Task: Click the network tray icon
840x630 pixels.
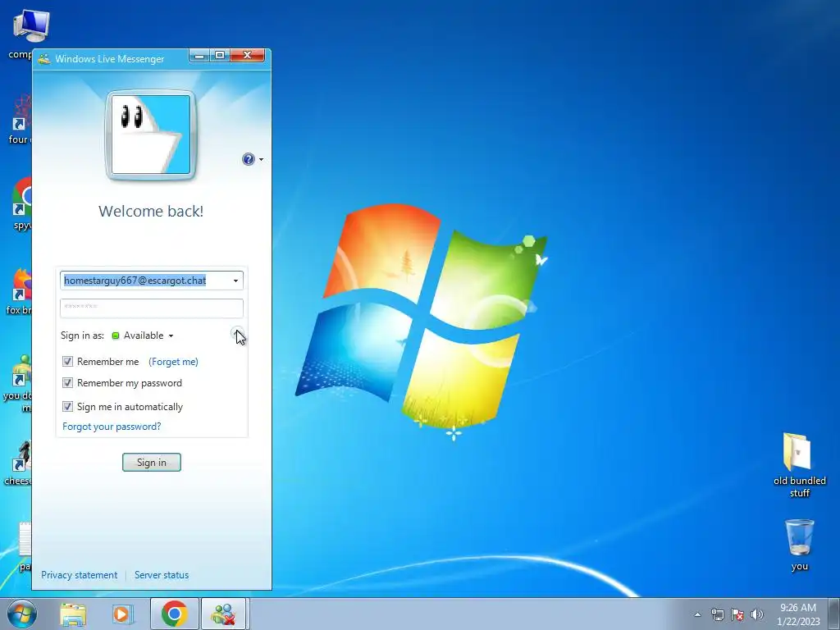Action: [717, 614]
